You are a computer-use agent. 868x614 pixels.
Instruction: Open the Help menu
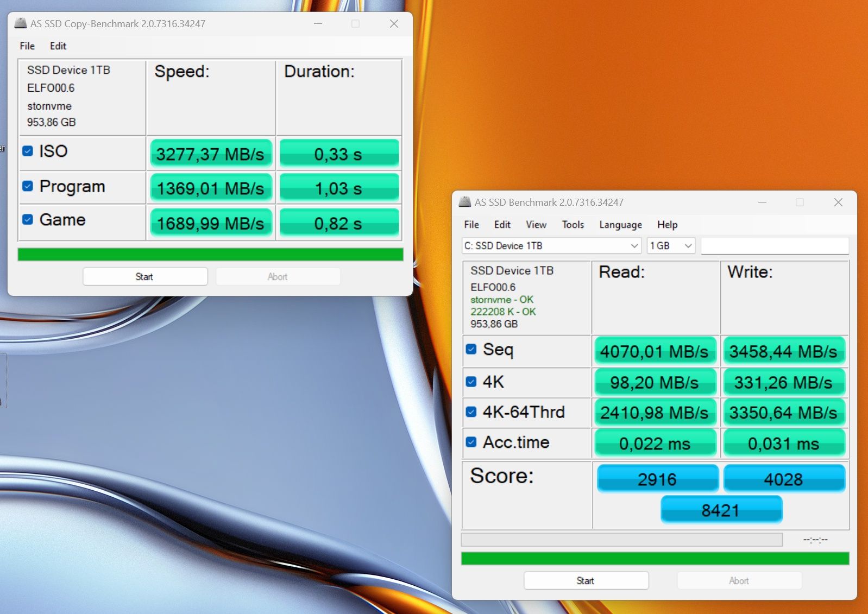667,225
